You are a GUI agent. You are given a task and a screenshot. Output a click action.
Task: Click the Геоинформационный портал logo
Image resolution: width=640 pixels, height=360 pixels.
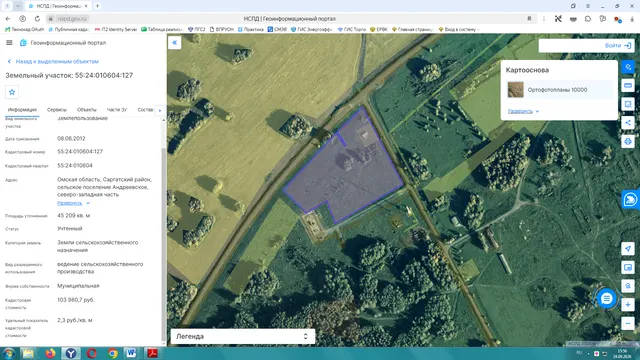click(63, 43)
